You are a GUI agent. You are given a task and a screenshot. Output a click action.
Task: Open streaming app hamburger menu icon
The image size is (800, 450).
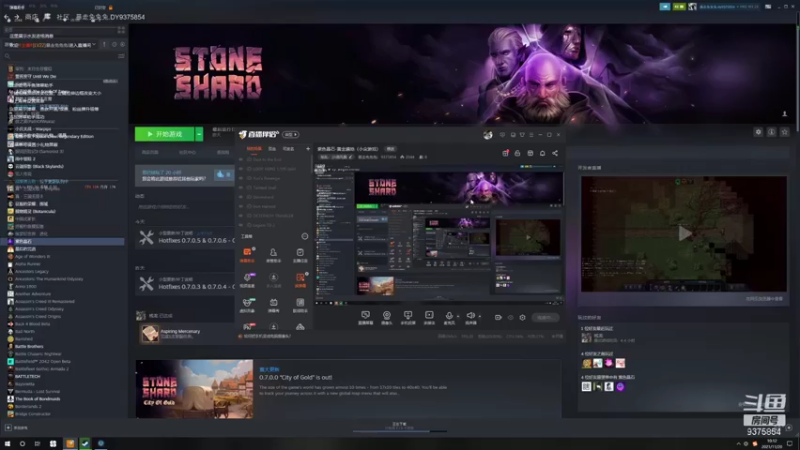[x=531, y=135]
